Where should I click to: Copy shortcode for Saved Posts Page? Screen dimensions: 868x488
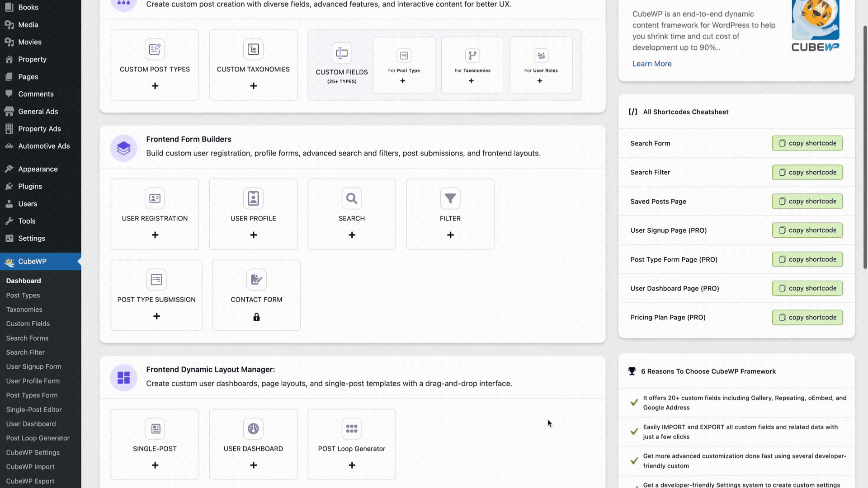point(807,201)
